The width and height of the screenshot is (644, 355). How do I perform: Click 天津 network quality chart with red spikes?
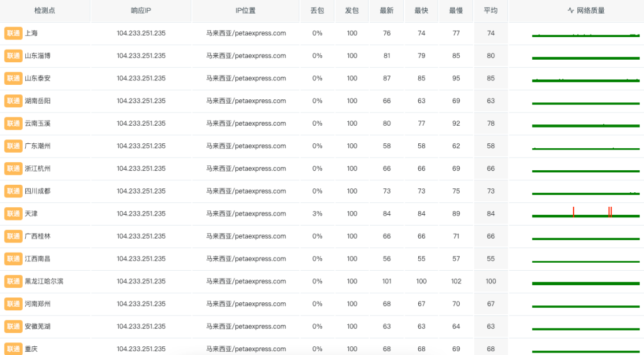585,214
